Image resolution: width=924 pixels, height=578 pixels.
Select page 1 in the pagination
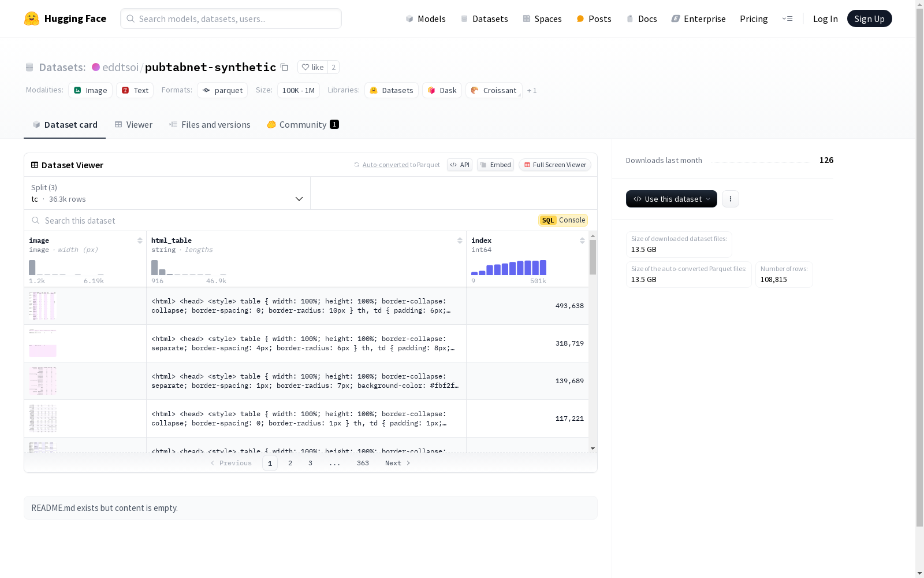click(x=270, y=463)
